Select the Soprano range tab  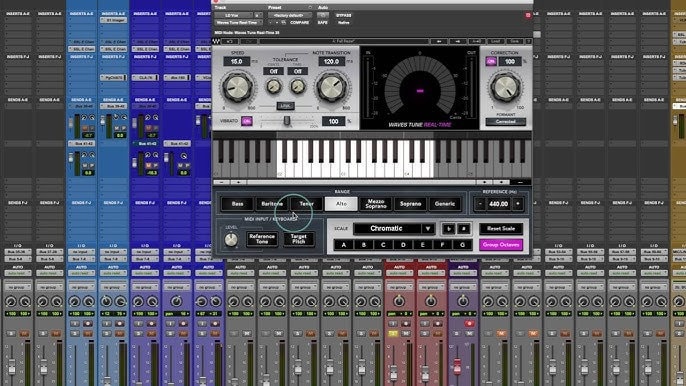(x=410, y=204)
